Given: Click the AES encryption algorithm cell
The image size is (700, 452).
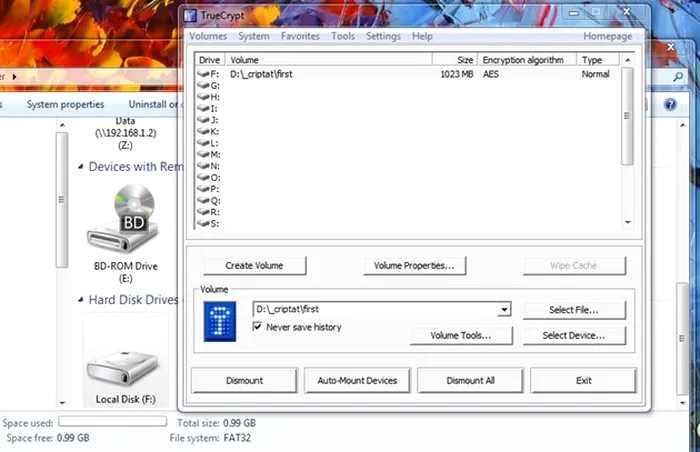Looking at the screenshot, I should click(x=491, y=74).
